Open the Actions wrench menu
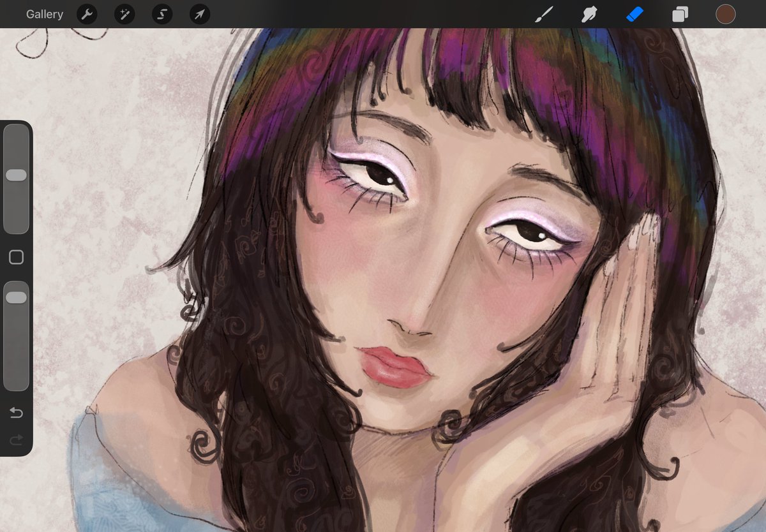The height and width of the screenshot is (532, 766). (87, 14)
